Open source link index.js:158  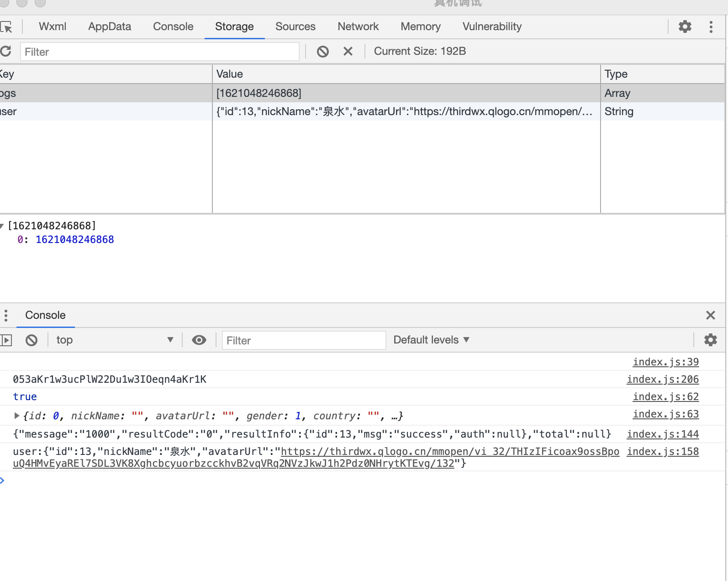[x=663, y=451]
